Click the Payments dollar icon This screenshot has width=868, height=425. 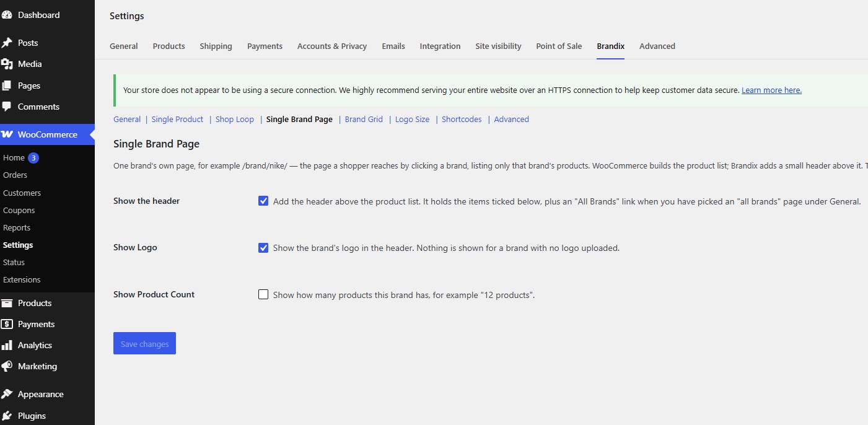[7, 324]
